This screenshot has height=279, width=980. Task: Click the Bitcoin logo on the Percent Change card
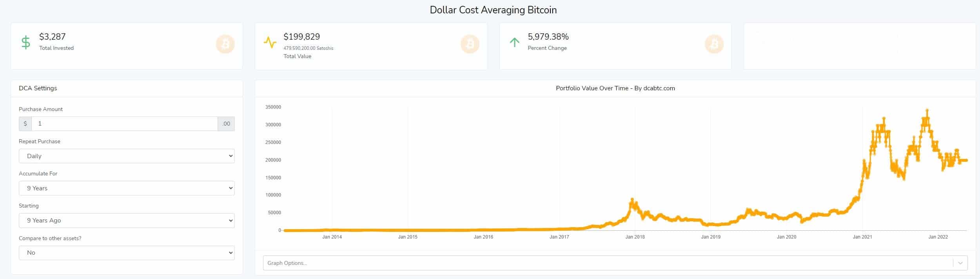pyautogui.click(x=714, y=44)
